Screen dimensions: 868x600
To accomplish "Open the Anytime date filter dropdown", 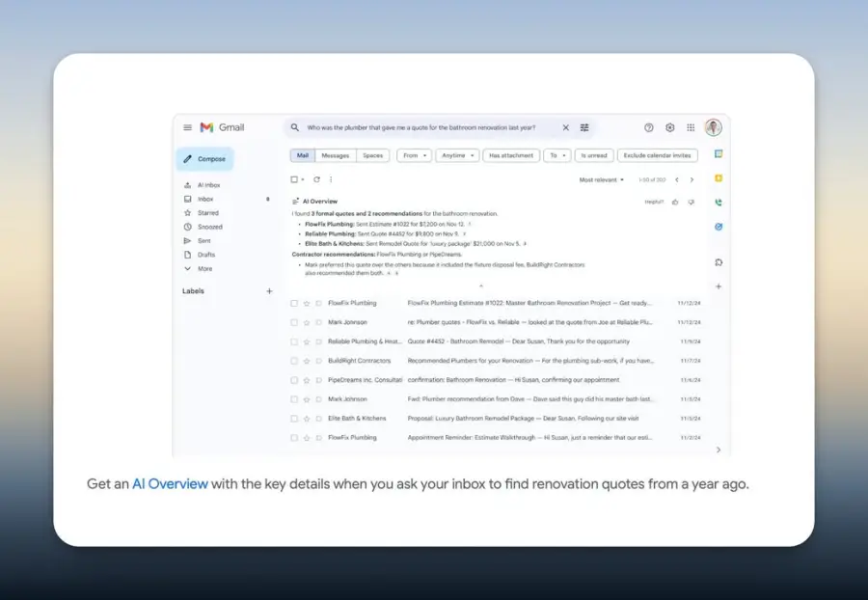I will click(x=457, y=155).
